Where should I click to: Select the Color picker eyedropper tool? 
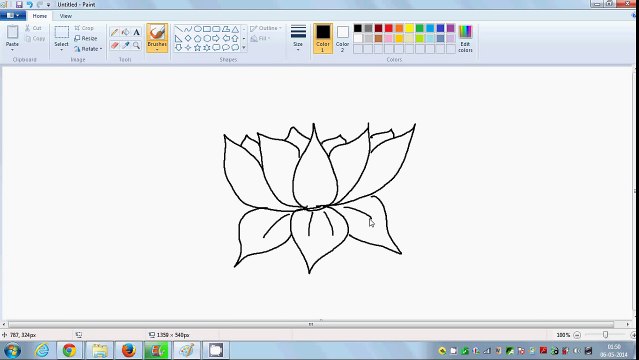coord(126,45)
